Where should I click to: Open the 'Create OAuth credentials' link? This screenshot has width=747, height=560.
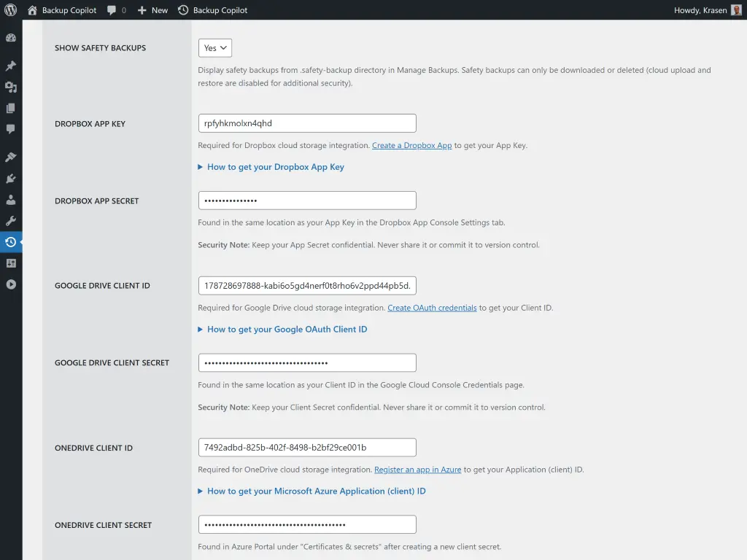point(431,308)
